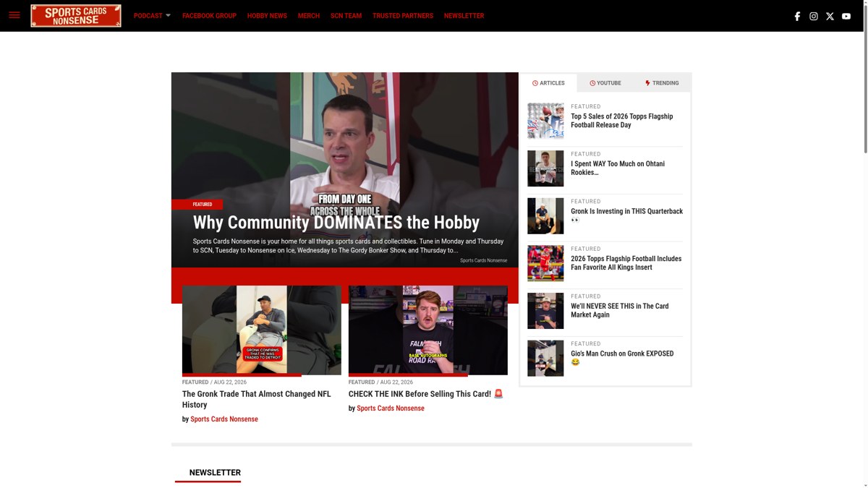Go to Facebook Group page

[209, 16]
